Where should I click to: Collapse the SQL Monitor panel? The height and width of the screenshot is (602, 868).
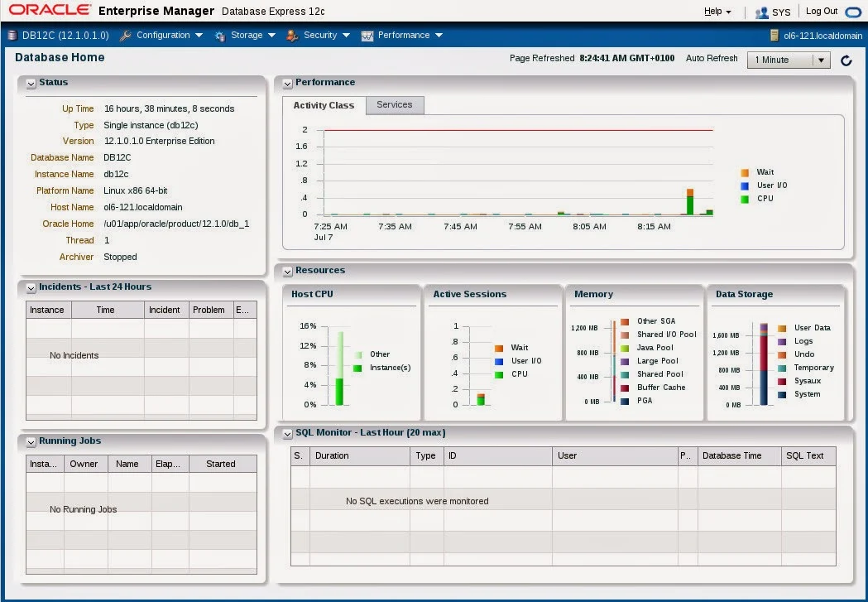coord(287,434)
